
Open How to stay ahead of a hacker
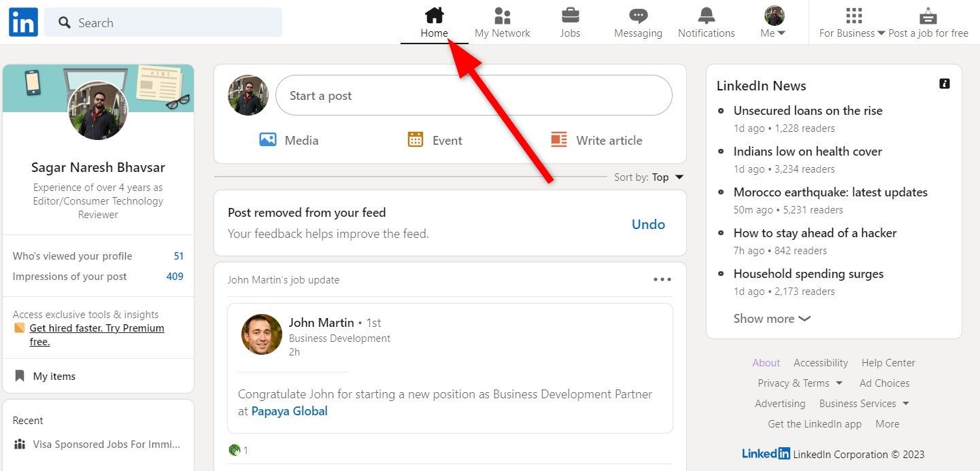[x=815, y=233]
